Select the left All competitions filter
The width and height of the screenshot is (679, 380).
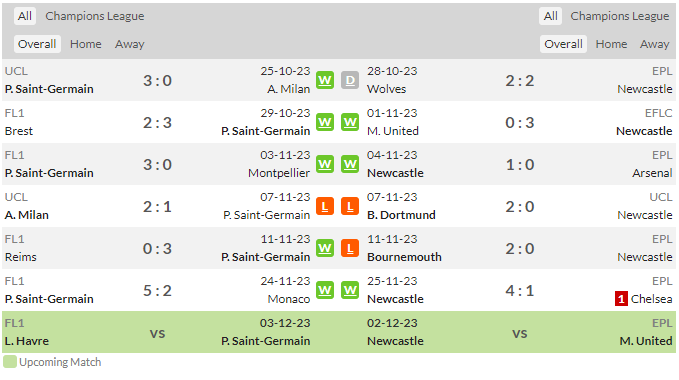[x=25, y=16]
